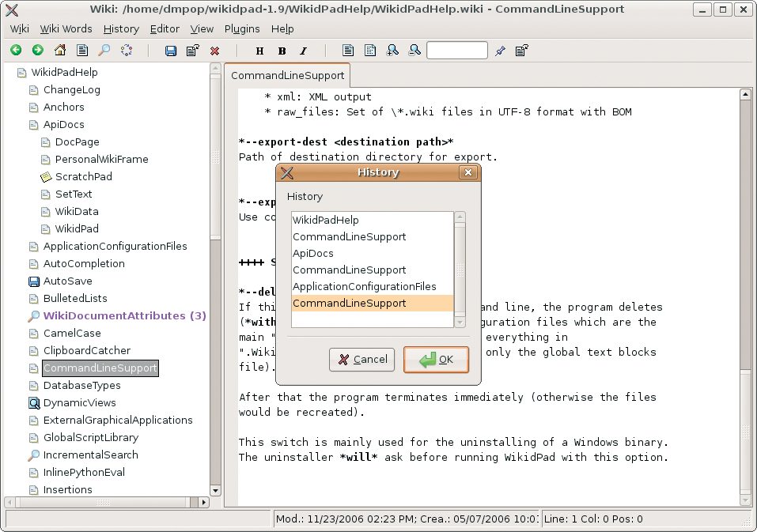Viewport: 757px width, 532px height.
Task: Cancel the History dialog
Action: (x=362, y=360)
